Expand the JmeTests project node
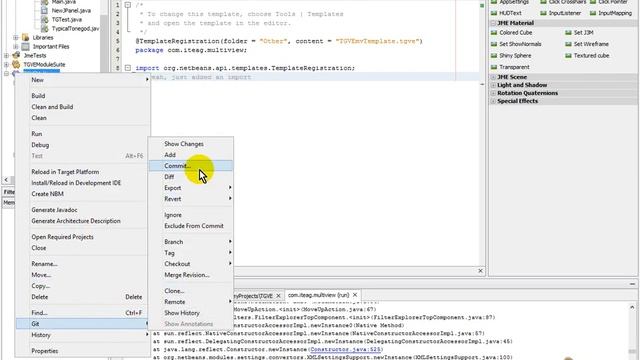This screenshot has height=360, width=640. click(7, 56)
